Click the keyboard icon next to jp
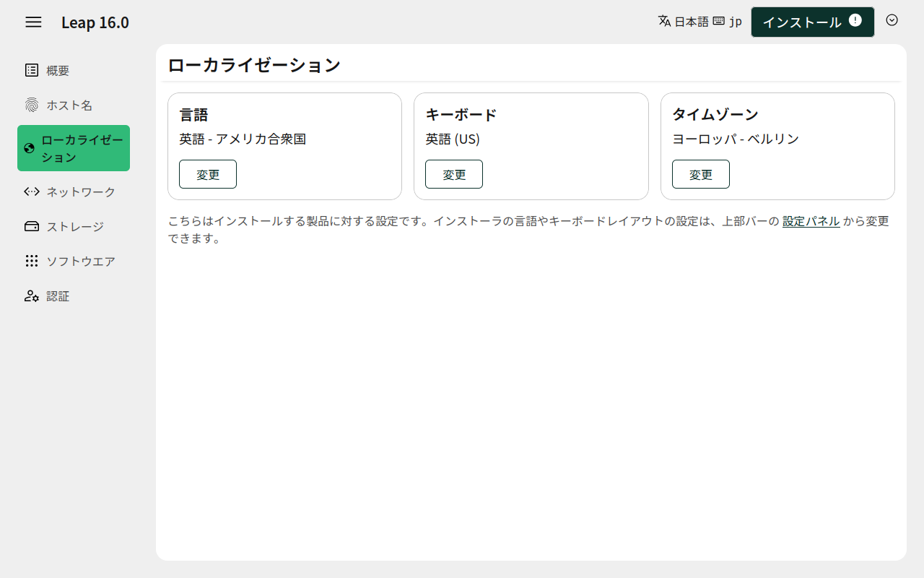This screenshot has width=924, height=578. (718, 21)
